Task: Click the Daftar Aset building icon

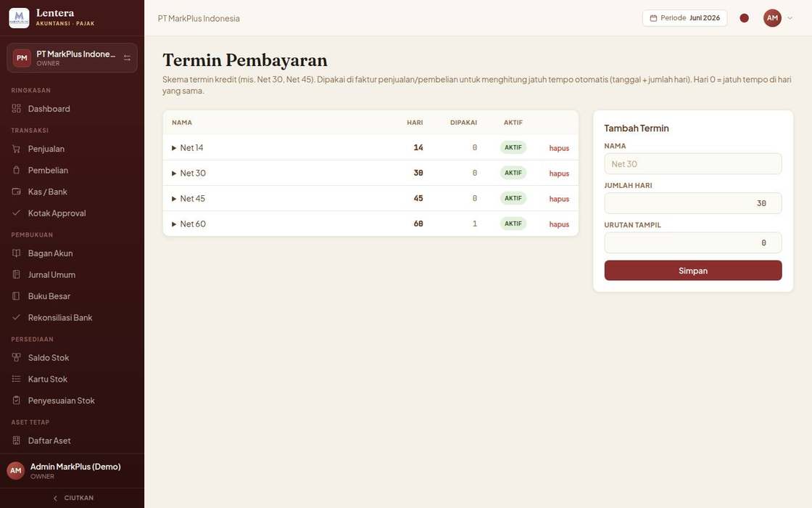Action: 17,440
